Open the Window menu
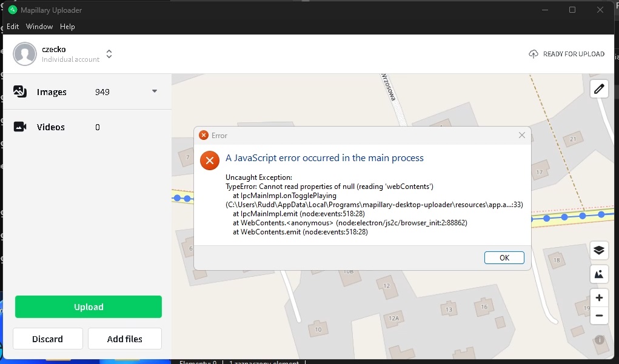619x364 pixels. click(x=39, y=27)
